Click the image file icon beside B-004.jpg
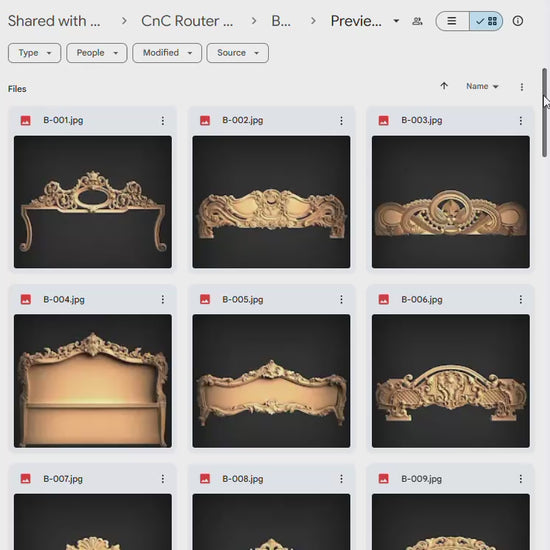Screen dimensions: 550x550 (26, 299)
